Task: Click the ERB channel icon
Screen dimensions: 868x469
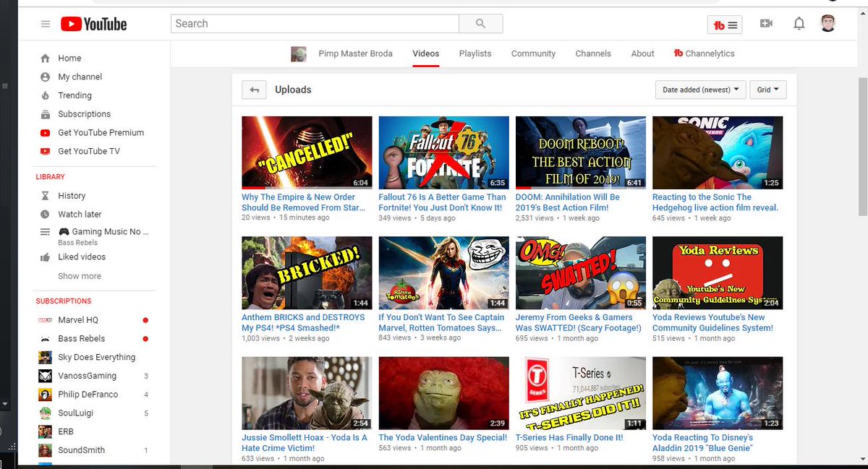Action: tap(45, 431)
